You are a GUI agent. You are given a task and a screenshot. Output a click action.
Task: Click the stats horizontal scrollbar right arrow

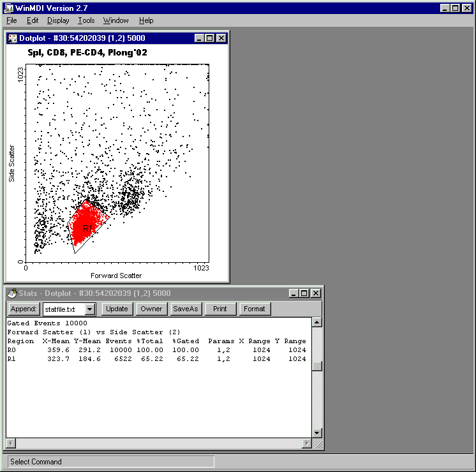pos(307,443)
